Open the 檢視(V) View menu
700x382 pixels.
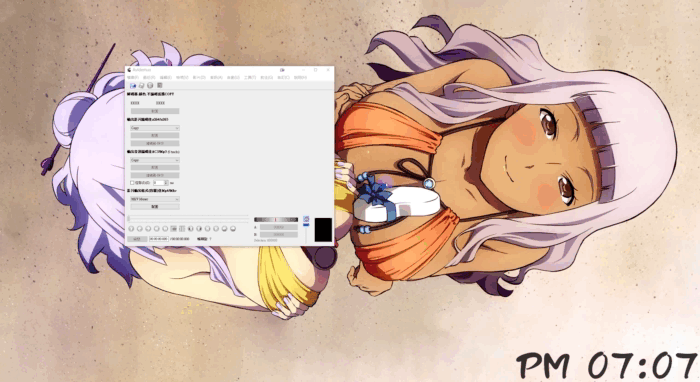coord(182,78)
